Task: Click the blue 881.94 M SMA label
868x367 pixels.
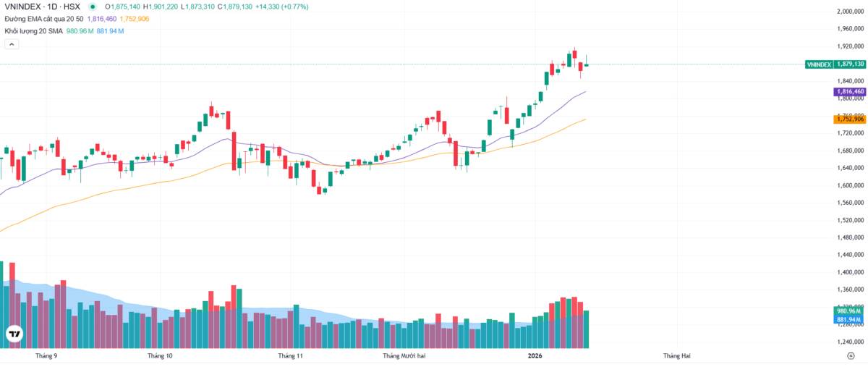Action: pyautogui.click(x=849, y=319)
